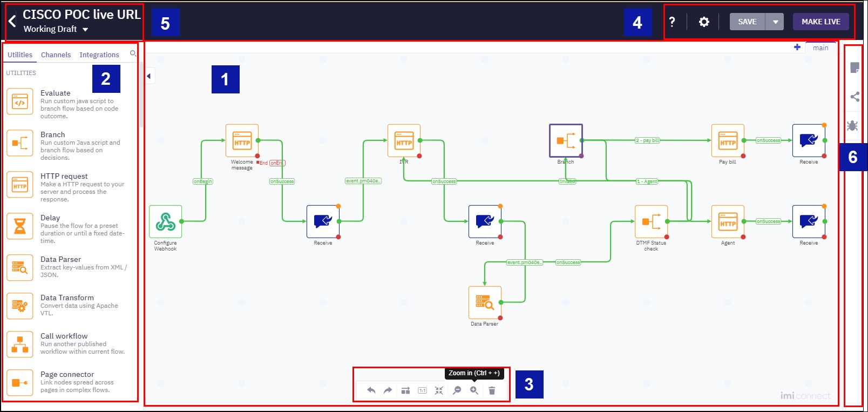Go back using the header arrow

click(12, 21)
